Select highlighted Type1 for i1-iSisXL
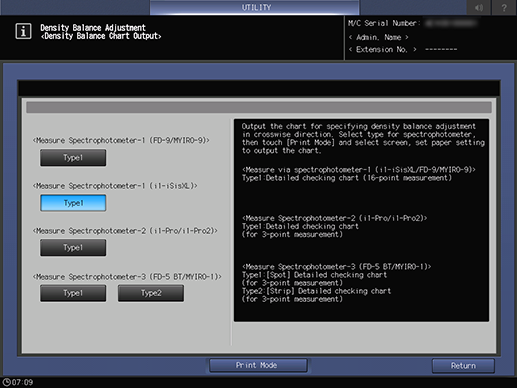Viewport: 517px width, 388px height. click(x=73, y=203)
